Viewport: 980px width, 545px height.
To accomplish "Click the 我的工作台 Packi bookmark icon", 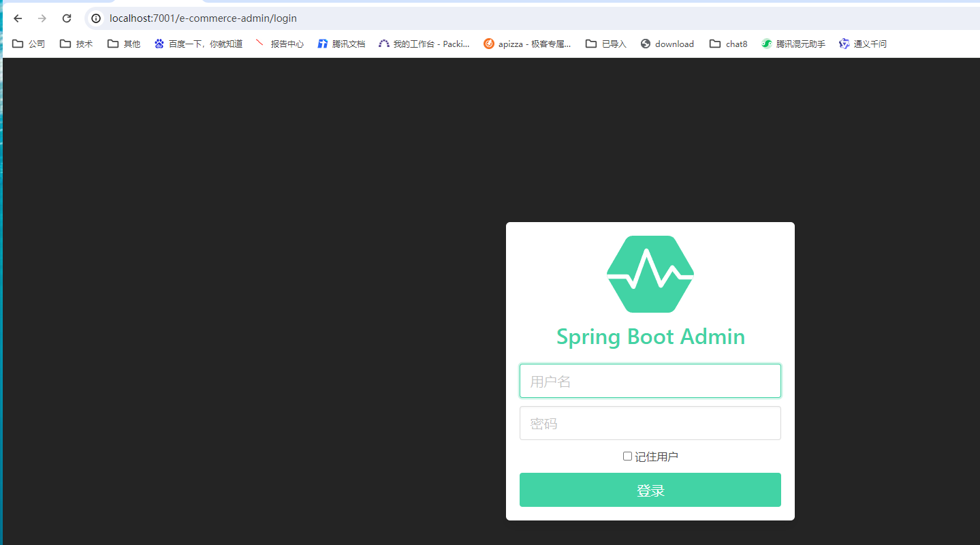I will pyautogui.click(x=385, y=43).
